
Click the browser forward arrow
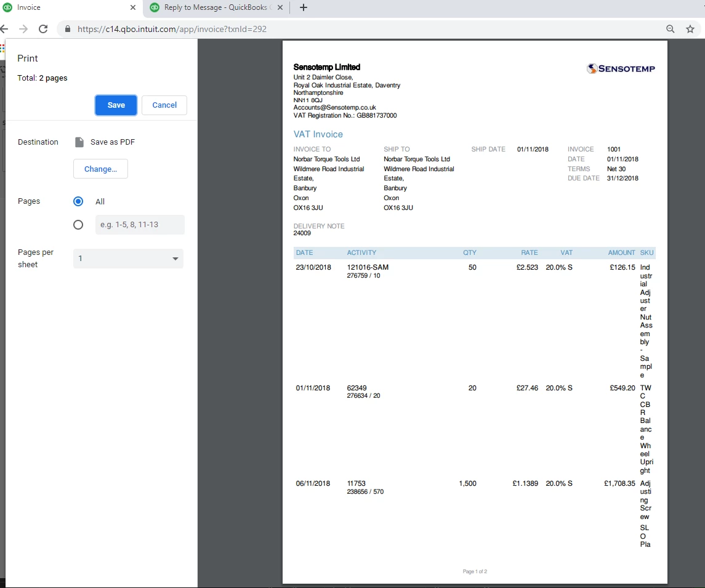[23, 29]
